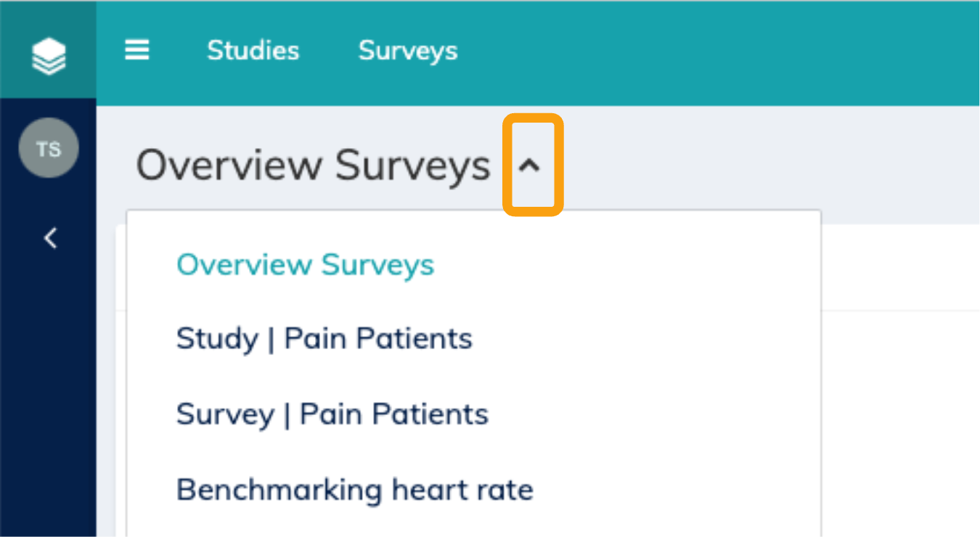This screenshot has width=980, height=537.
Task: Select Survey | Pain Patients option
Action: point(332,414)
